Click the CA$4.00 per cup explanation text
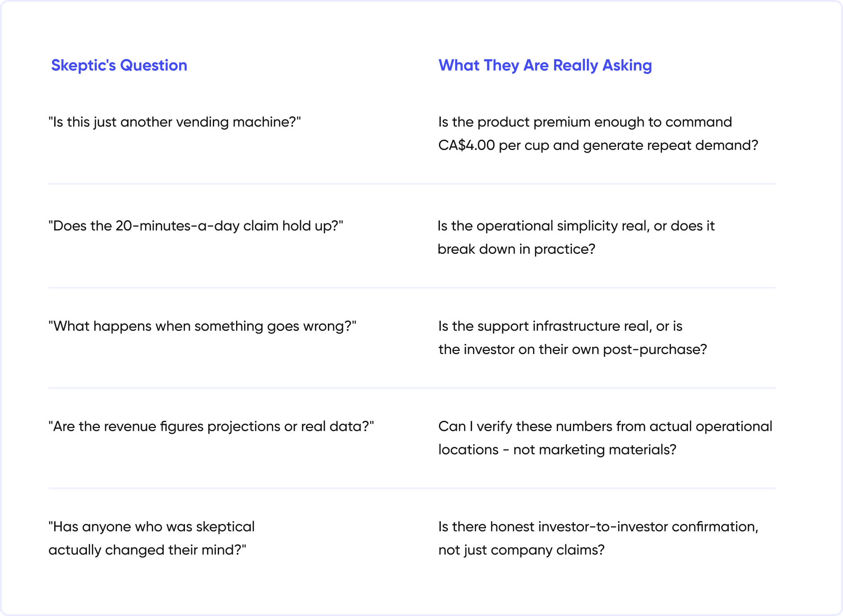 (598, 134)
